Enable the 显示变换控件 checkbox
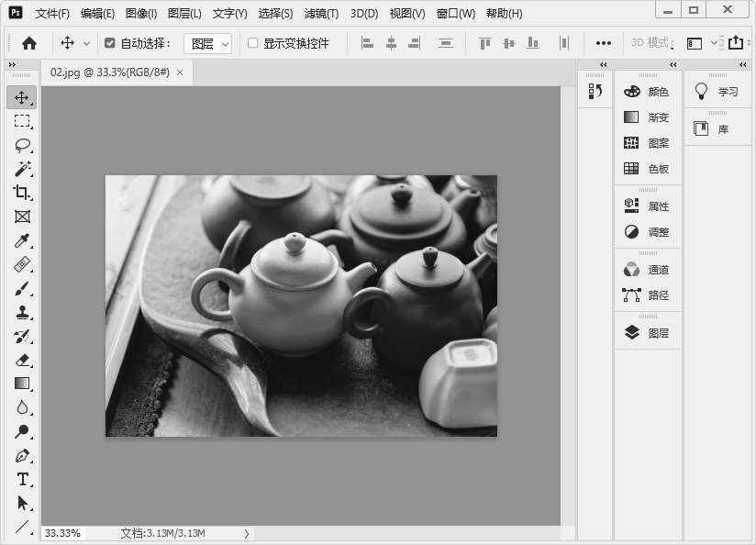756x545 pixels. pos(253,43)
